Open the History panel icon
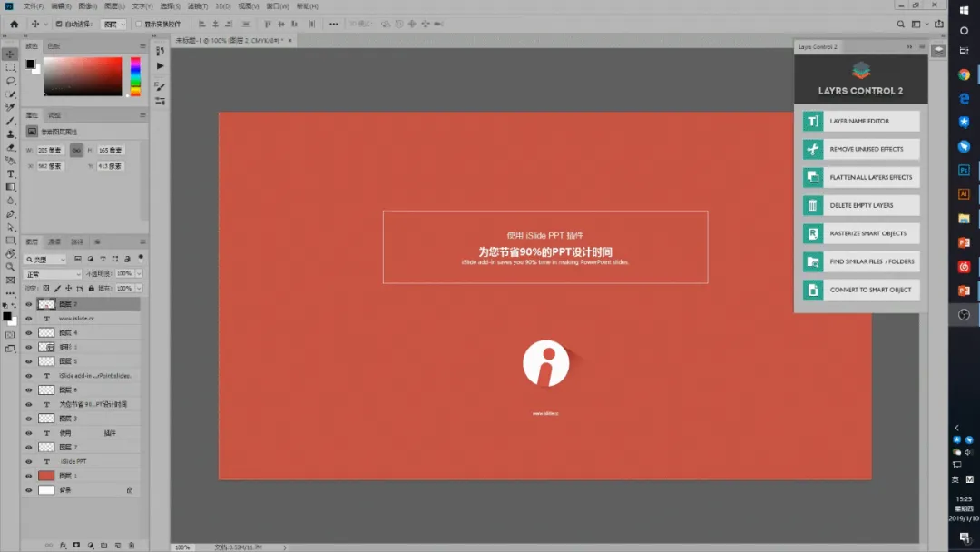Screen dimensions: 980x552 [x=160, y=51]
